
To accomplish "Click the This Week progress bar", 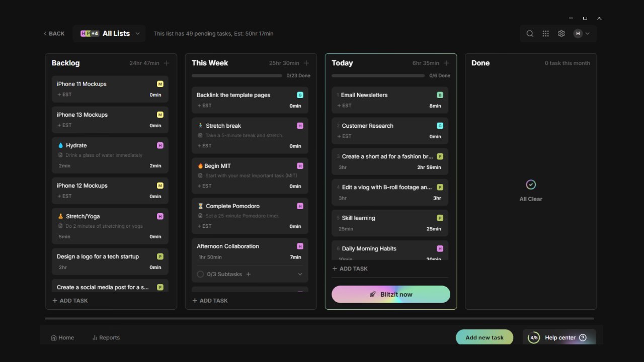I will [237, 76].
